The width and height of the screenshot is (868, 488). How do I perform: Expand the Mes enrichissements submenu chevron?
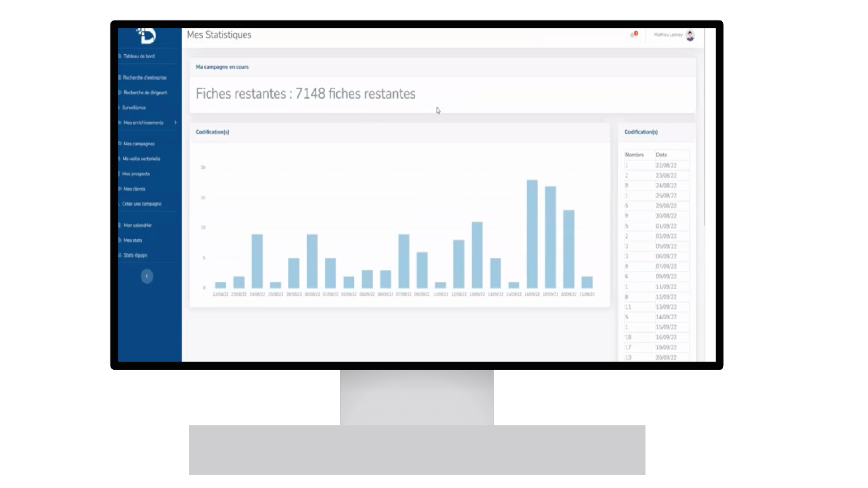click(x=175, y=122)
